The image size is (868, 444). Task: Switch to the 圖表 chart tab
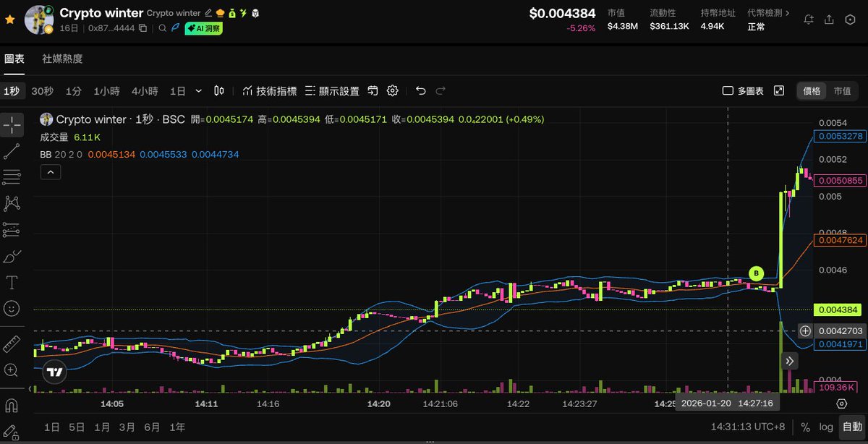14,59
